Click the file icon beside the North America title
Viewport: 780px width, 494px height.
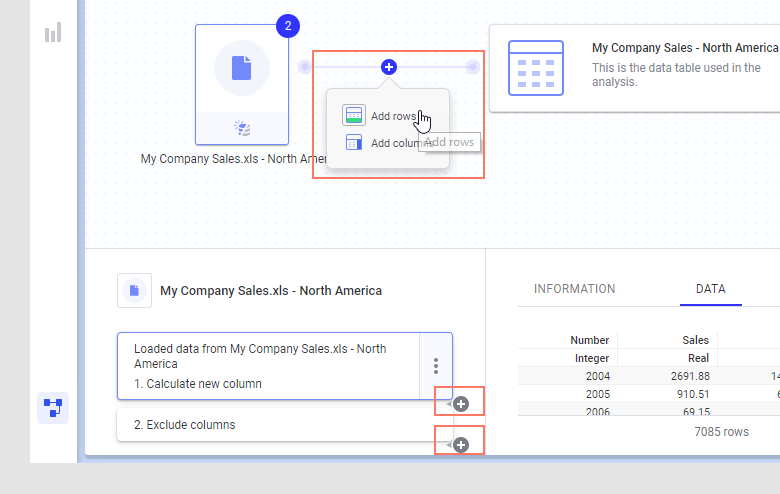click(x=134, y=291)
